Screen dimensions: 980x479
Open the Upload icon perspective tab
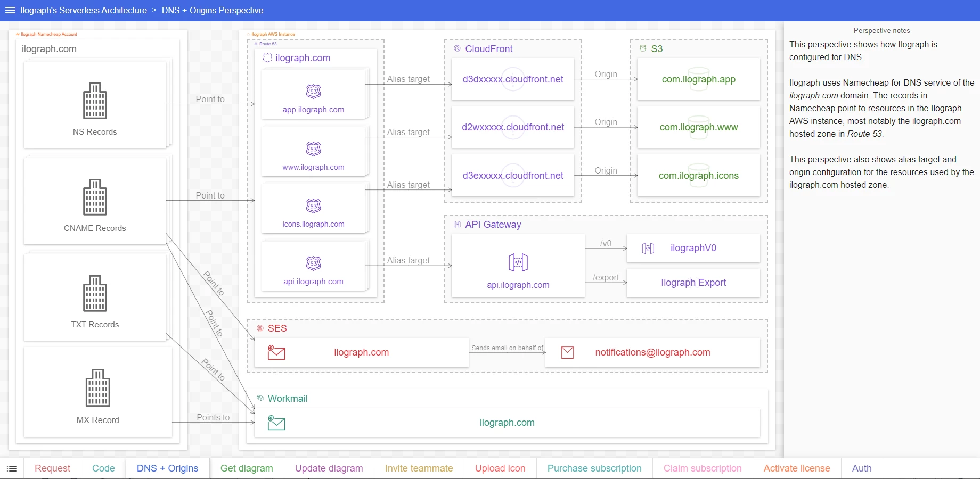click(500, 468)
